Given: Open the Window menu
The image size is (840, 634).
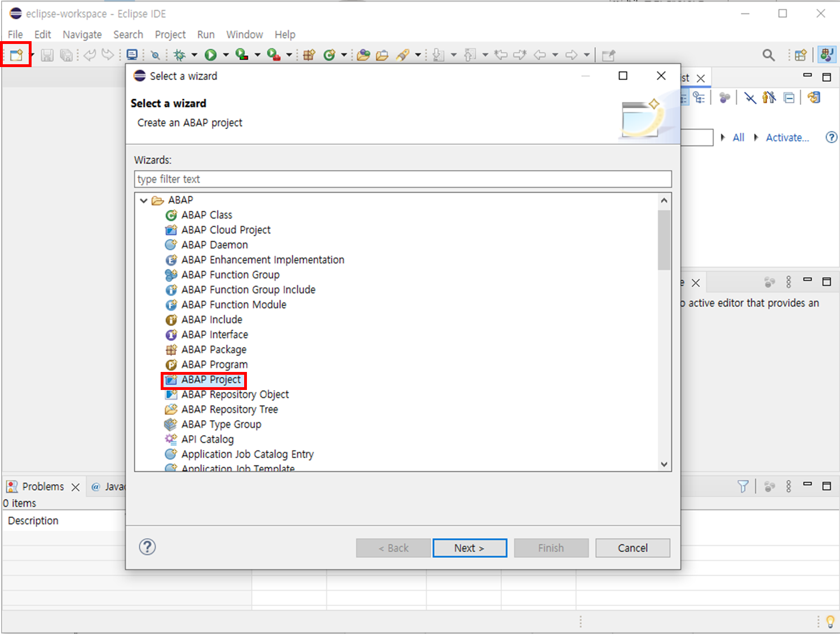Looking at the screenshot, I should click(x=245, y=34).
